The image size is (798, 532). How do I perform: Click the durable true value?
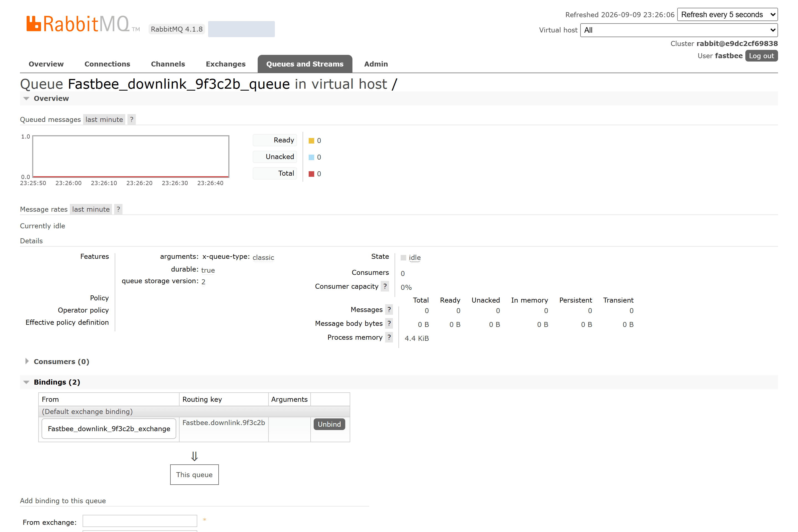pyautogui.click(x=208, y=270)
